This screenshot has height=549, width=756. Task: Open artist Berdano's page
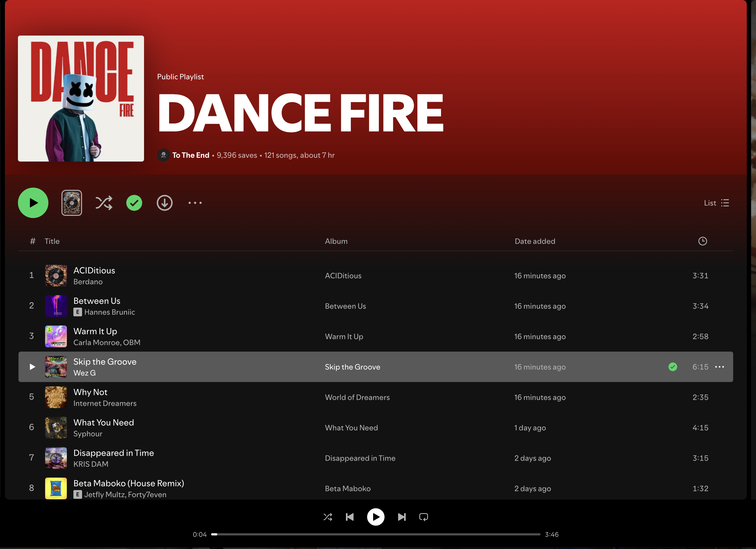coord(88,282)
